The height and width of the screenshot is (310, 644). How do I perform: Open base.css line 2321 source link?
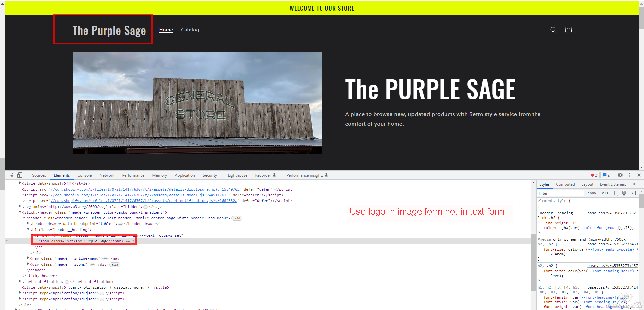pos(613,213)
